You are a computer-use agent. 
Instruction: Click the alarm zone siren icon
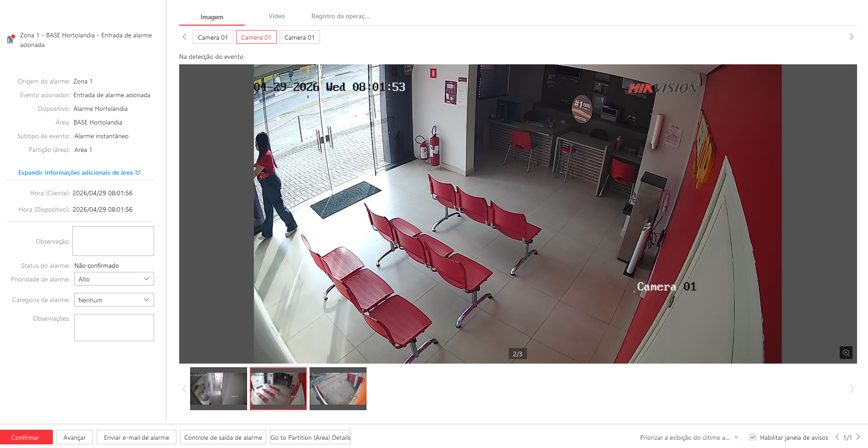pyautogui.click(x=10, y=39)
